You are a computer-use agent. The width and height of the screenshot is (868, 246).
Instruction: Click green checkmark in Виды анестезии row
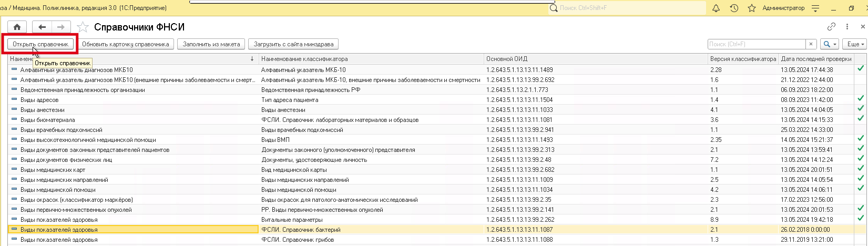860,108
